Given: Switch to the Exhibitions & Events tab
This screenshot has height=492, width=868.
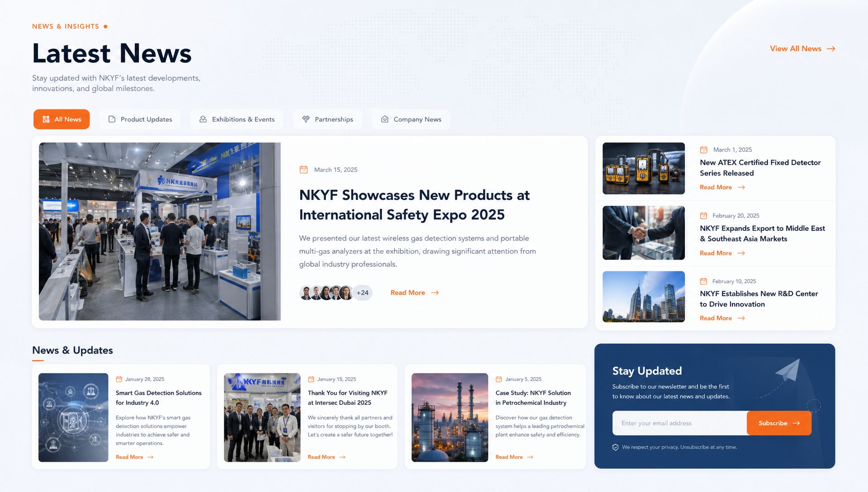Looking at the screenshot, I should [x=237, y=119].
